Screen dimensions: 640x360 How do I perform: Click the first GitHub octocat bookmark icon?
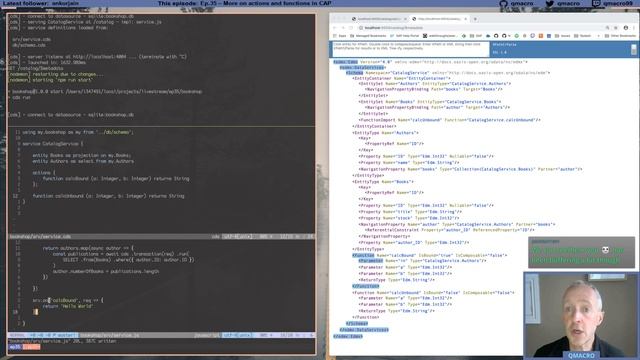click(x=496, y=36)
